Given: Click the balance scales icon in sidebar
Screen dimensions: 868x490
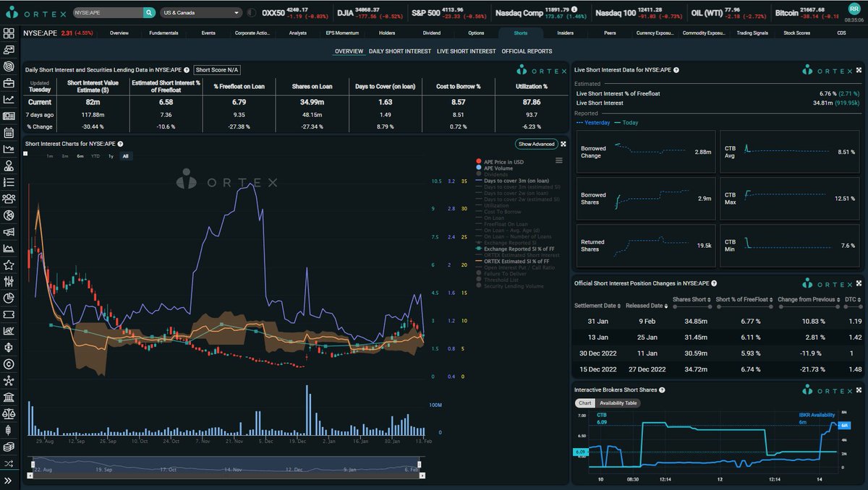Looking at the screenshot, I should tap(9, 415).
